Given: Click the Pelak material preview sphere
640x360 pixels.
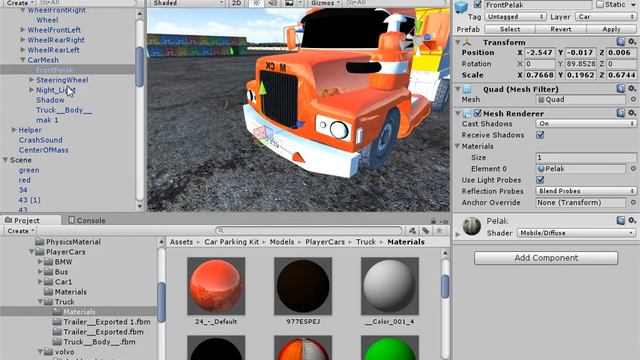Looking at the screenshot, I should (x=472, y=226).
